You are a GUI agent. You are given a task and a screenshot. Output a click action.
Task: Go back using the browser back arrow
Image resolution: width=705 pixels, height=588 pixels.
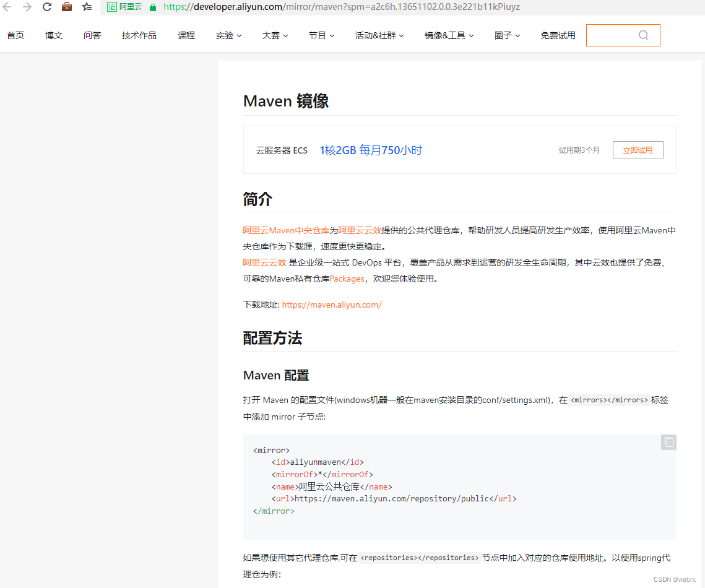pos(7,7)
